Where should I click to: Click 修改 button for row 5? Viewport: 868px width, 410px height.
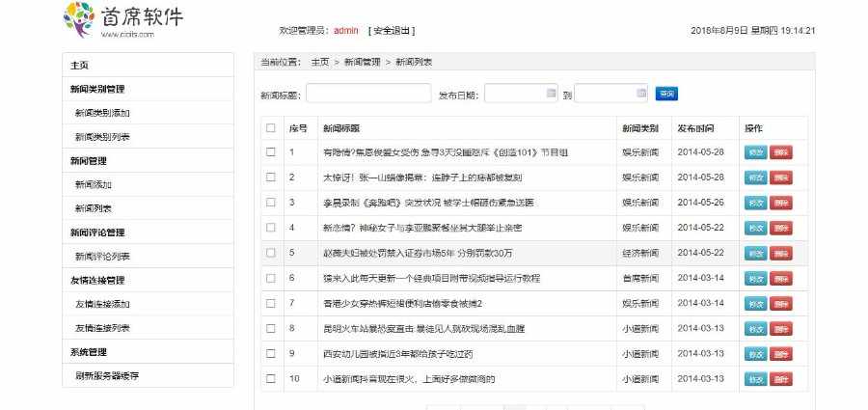coord(755,253)
